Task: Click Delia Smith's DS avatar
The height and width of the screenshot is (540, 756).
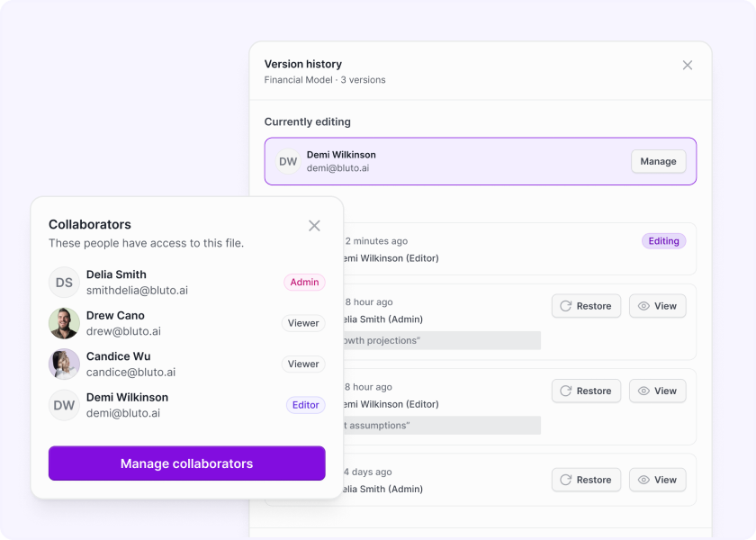Action: pos(64,282)
